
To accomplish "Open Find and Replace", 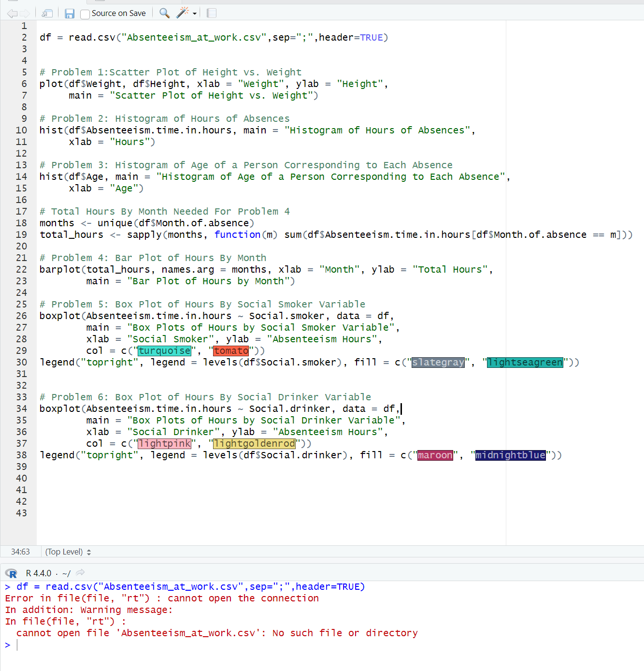I will point(164,13).
